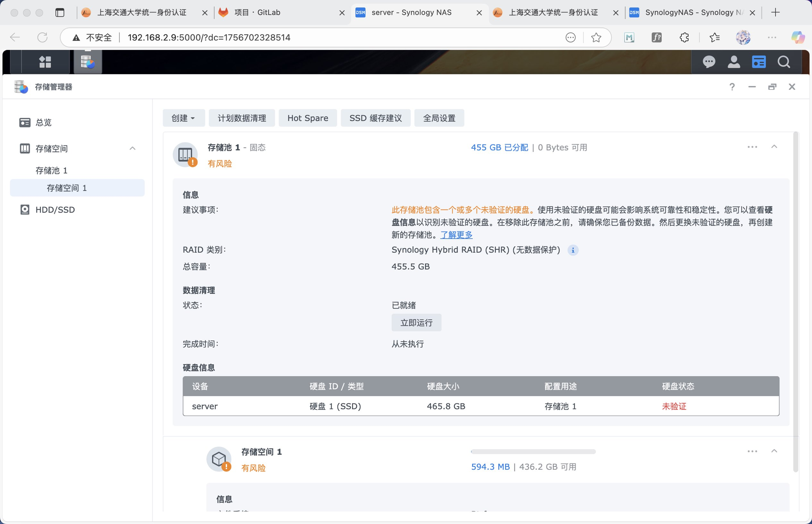The image size is (812, 524).
Task: Close the GitLab browser tab
Action: coord(342,13)
